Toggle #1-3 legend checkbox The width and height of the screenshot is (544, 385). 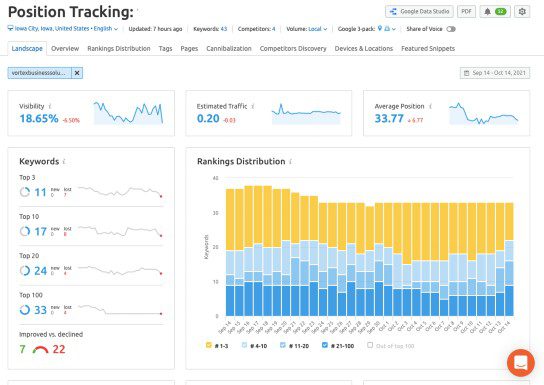pos(209,345)
